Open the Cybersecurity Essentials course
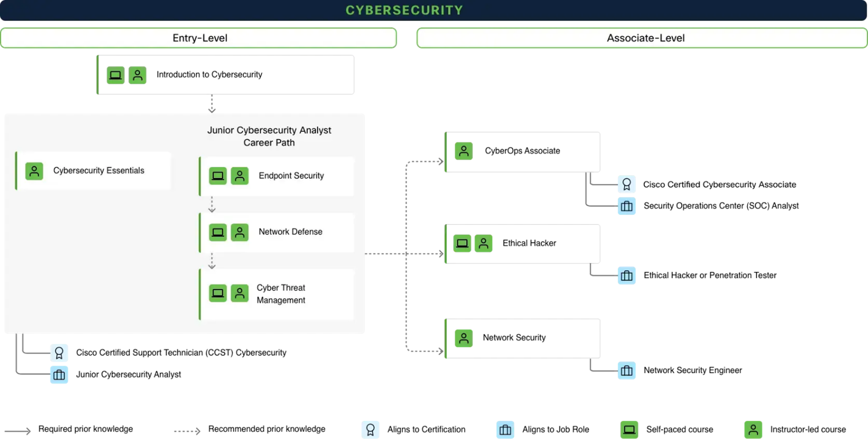 click(x=99, y=171)
